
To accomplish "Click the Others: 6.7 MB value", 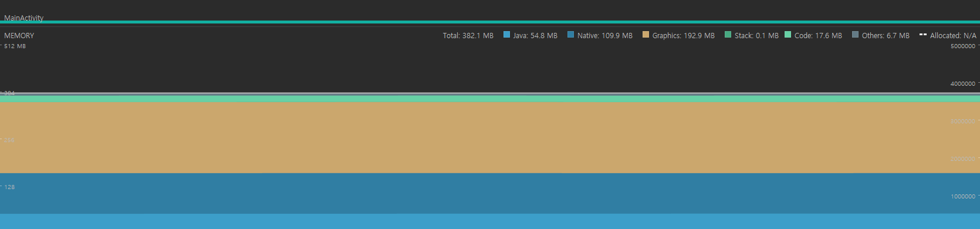I will 886,36.
